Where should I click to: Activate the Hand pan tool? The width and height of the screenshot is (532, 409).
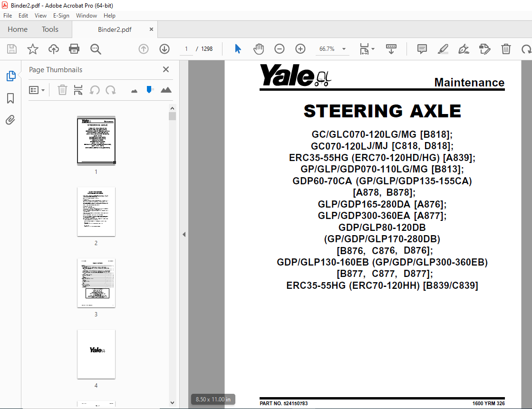259,49
